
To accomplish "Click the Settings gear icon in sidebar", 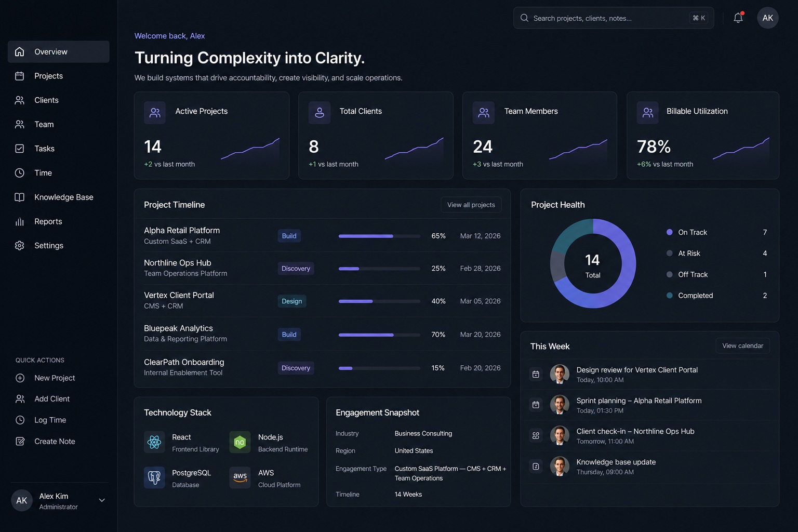I will 20,246.
